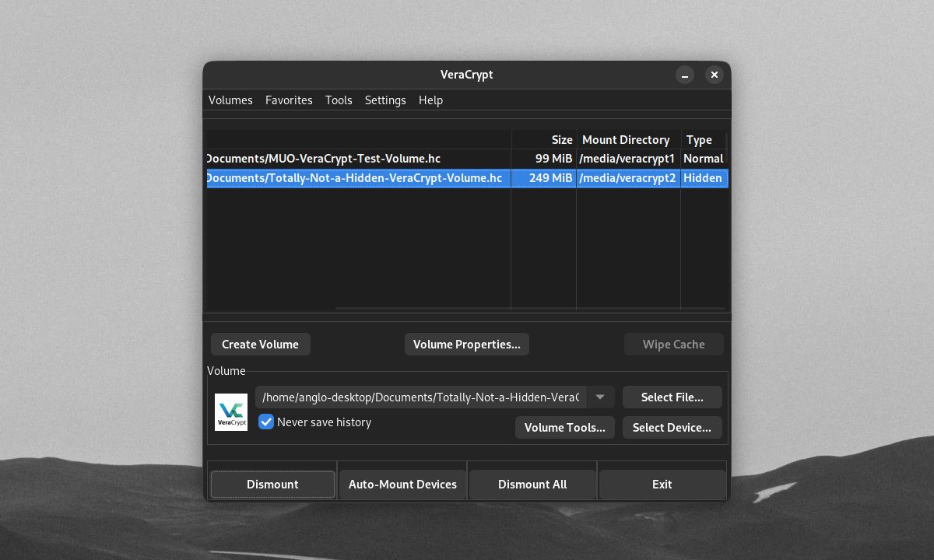The width and height of the screenshot is (934, 560).
Task: Open the Help menu
Action: point(430,100)
